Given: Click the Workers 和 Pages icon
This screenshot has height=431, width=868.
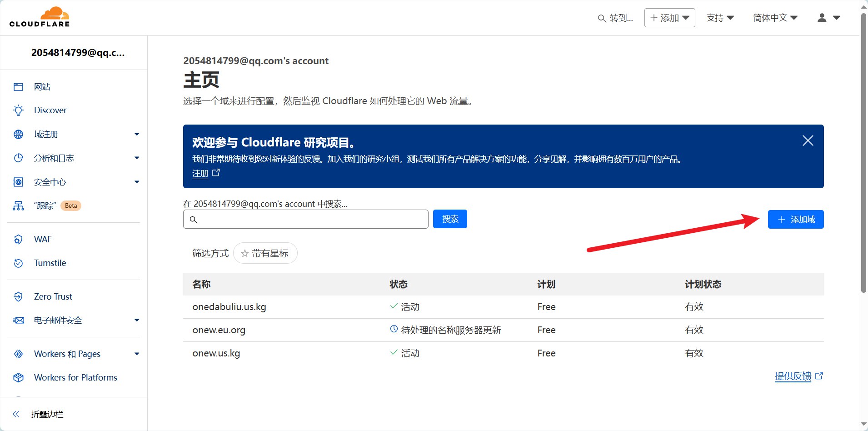Looking at the screenshot, I should [18, 354].
